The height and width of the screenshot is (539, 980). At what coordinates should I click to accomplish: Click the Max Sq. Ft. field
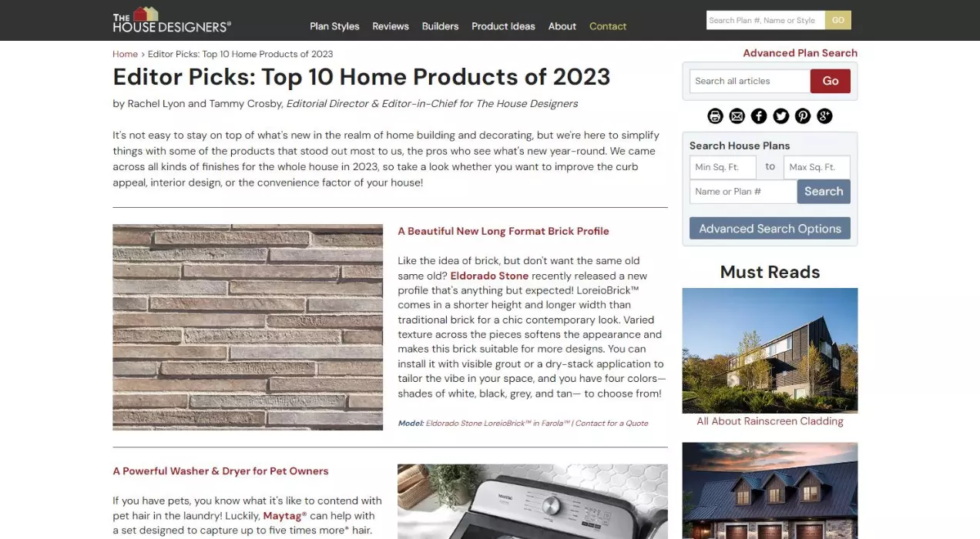(817, 167)
